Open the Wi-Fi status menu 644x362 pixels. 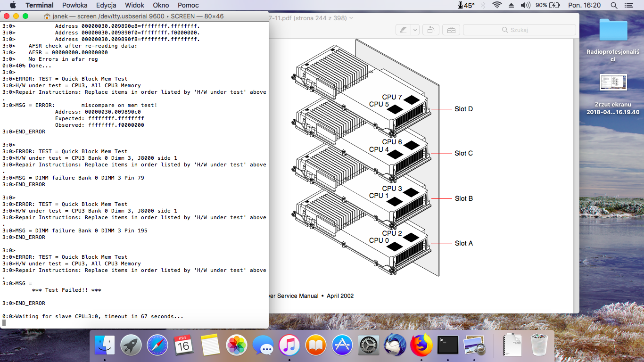click(497, 5)
